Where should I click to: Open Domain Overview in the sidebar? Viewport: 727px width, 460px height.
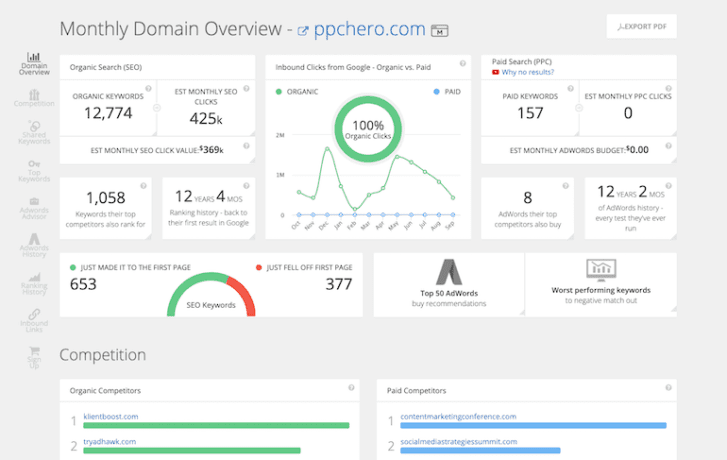coord(34,64)
